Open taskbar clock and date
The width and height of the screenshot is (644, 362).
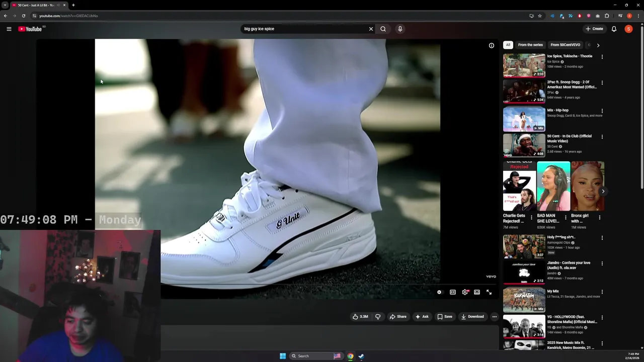point(633,356)
